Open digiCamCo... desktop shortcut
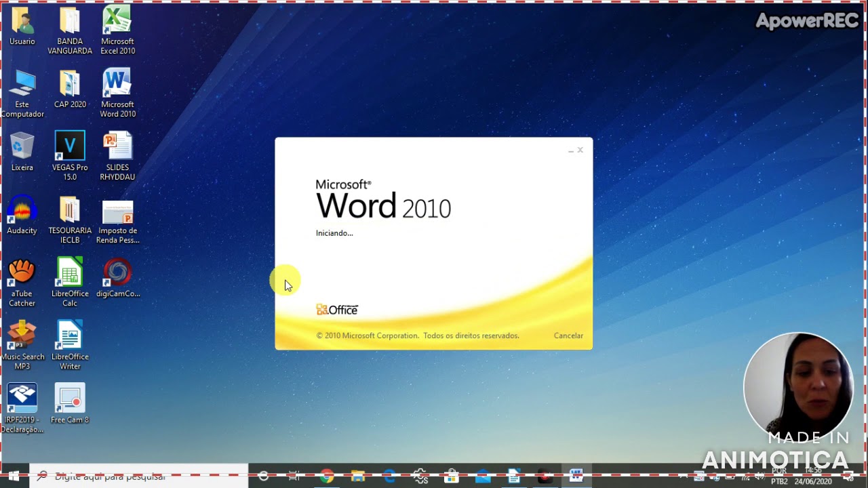 click(117, 278)
